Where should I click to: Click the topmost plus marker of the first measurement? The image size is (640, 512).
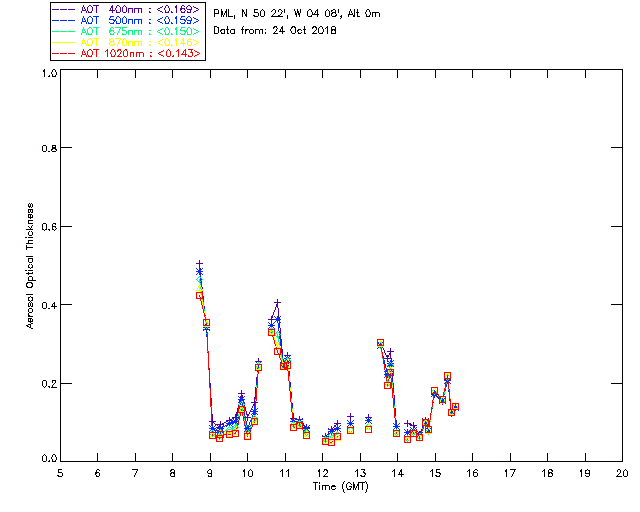pos(199,263)
